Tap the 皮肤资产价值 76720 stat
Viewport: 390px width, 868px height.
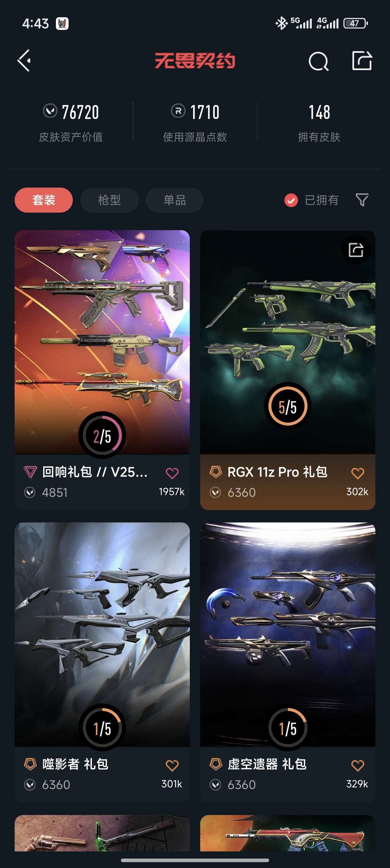[x=71, y=122]
